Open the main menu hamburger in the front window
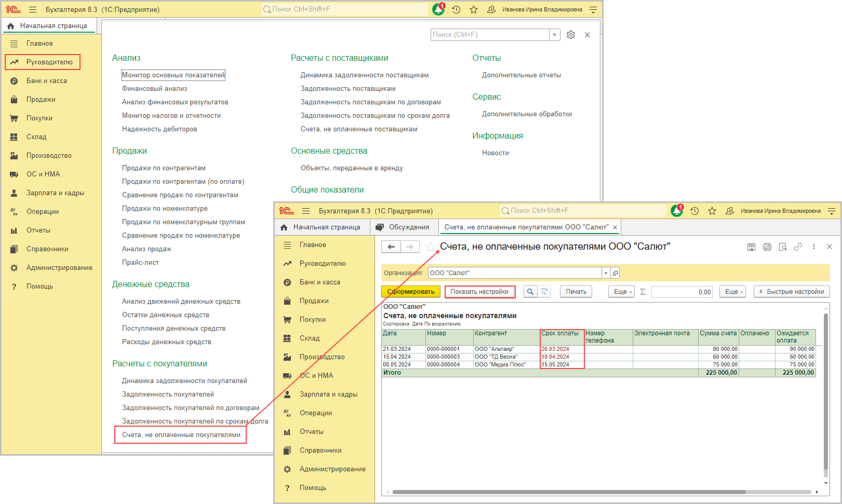 point(306,211)
